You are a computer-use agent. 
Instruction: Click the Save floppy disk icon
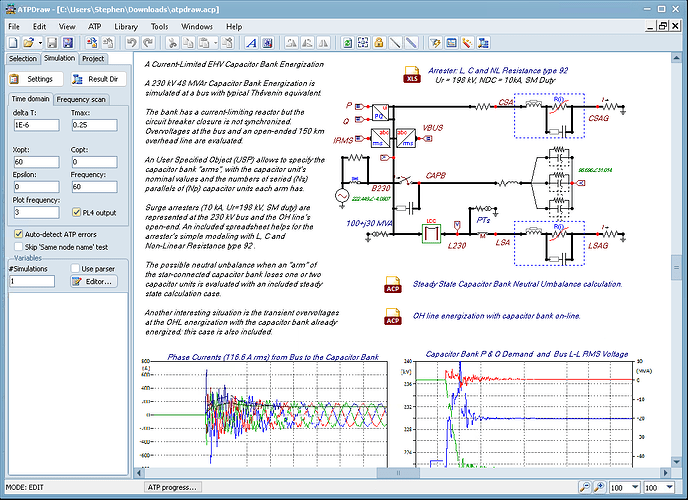[50, 43]
